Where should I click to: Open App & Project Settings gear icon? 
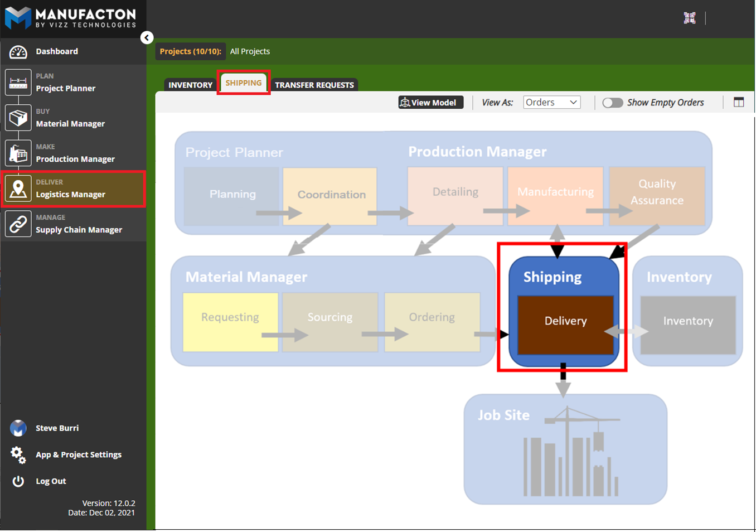(18, 455)
